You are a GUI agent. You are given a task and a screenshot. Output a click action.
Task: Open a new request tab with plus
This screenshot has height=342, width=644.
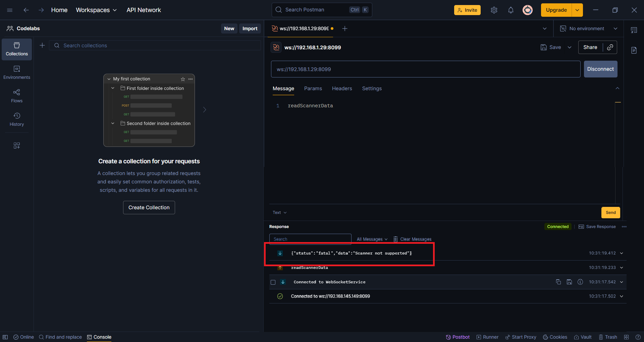[x=344, y=28]
